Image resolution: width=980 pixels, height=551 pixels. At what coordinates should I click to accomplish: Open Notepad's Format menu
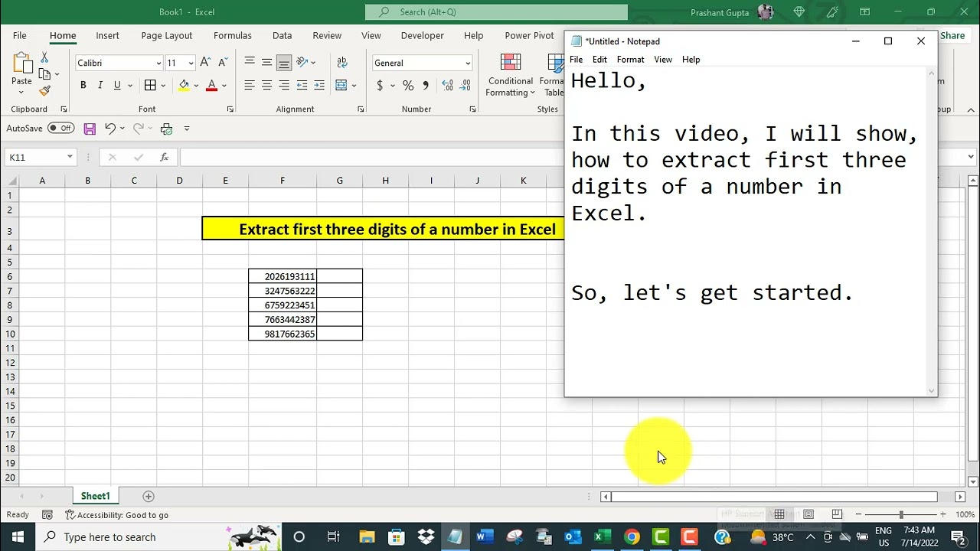pyautogui.click(x=630, y=60)
